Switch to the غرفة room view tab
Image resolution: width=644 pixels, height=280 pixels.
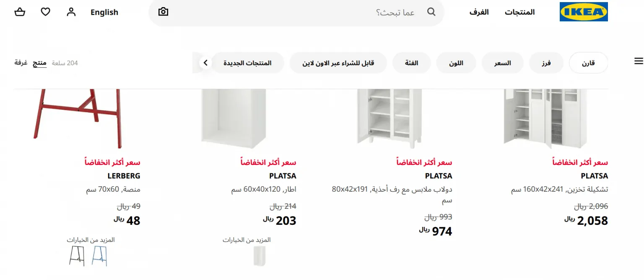coord(21,63)
